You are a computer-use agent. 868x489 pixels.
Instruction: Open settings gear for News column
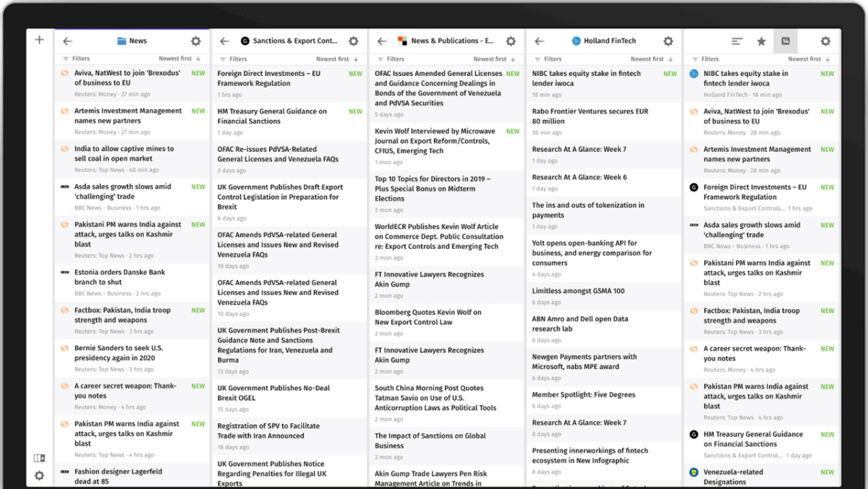tap(195, 41)
